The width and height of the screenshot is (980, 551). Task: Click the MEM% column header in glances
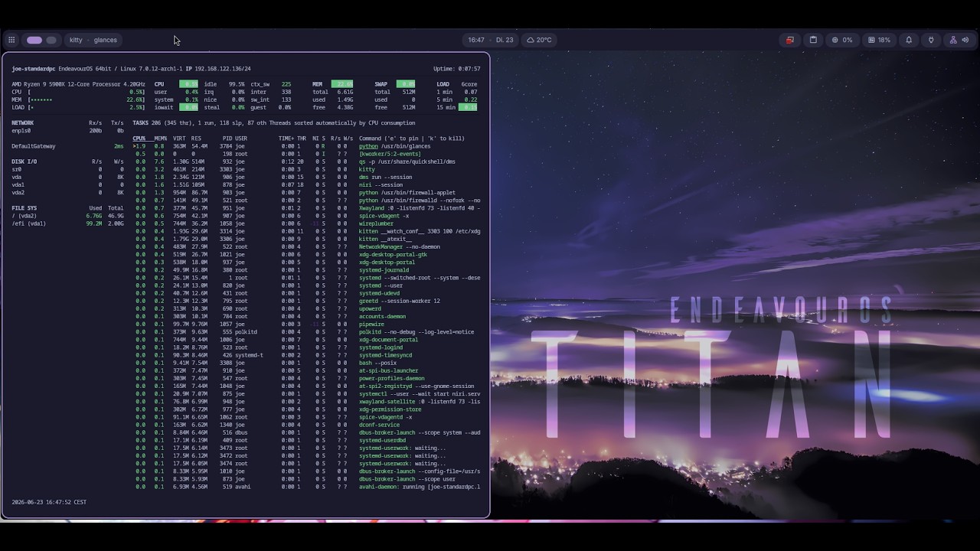click(159, 139)
